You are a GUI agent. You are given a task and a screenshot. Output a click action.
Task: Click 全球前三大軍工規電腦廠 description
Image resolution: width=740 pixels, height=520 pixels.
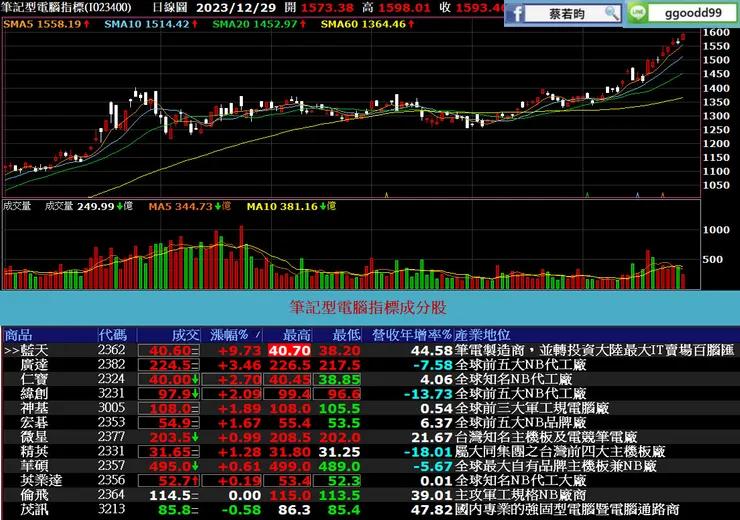pos(532,408)
